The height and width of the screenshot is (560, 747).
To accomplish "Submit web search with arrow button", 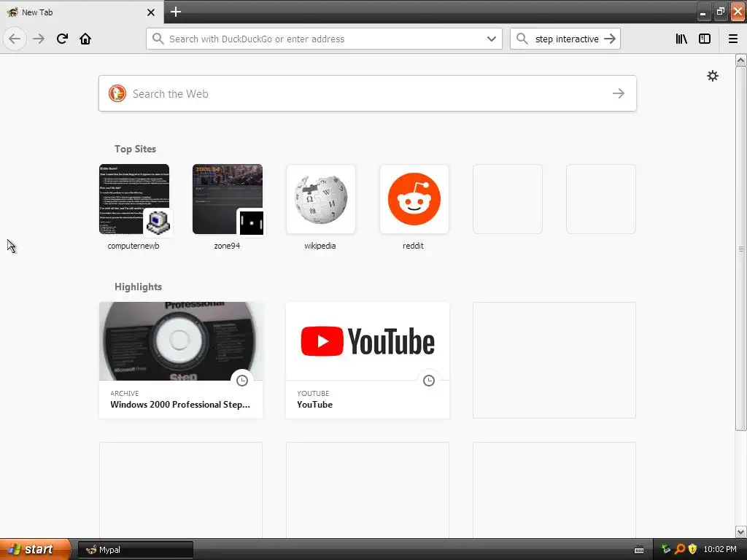I will [x=619, y=93].
